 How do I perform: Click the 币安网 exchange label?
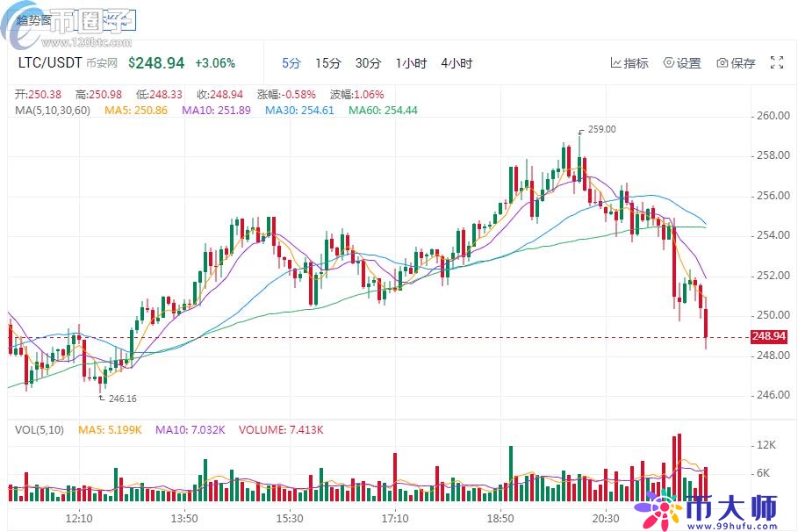point(102,64)
